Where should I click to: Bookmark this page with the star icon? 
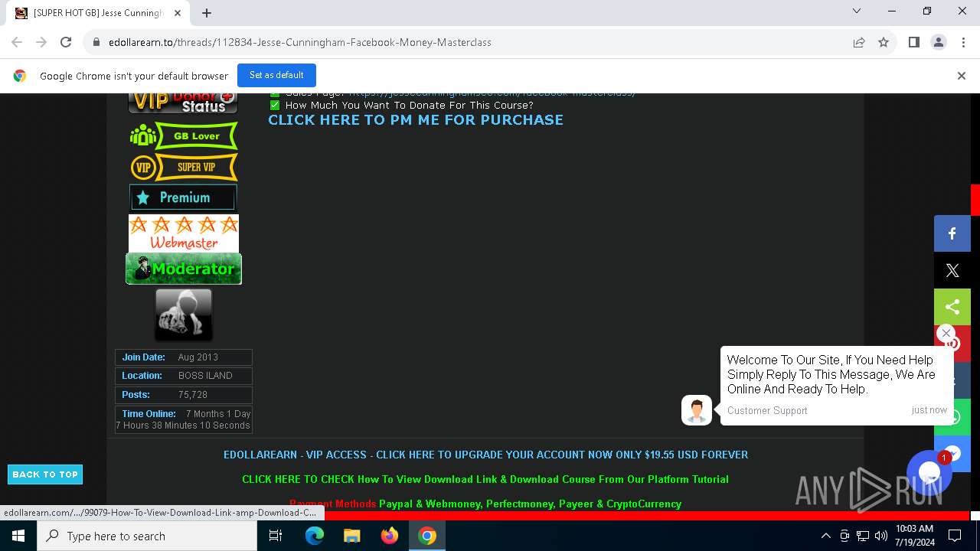tap(884, 42)
